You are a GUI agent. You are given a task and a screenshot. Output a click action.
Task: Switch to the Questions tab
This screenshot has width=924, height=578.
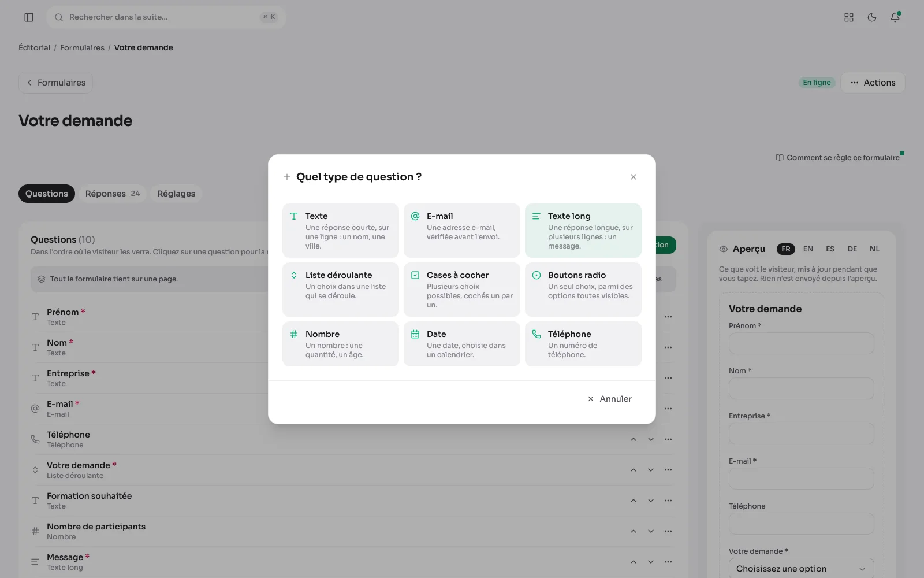[47, 194]
